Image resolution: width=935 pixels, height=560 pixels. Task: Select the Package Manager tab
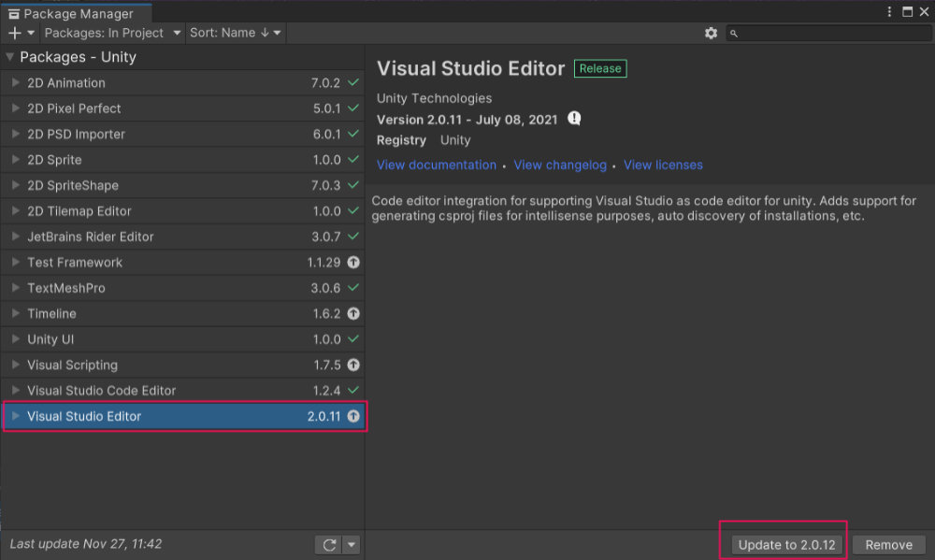[77, 13]
